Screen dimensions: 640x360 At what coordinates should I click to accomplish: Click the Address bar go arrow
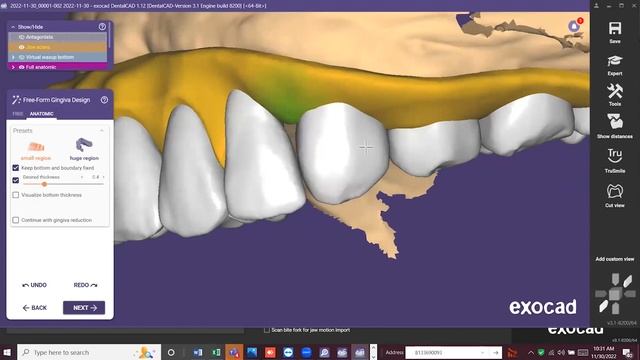click(496, 352)
